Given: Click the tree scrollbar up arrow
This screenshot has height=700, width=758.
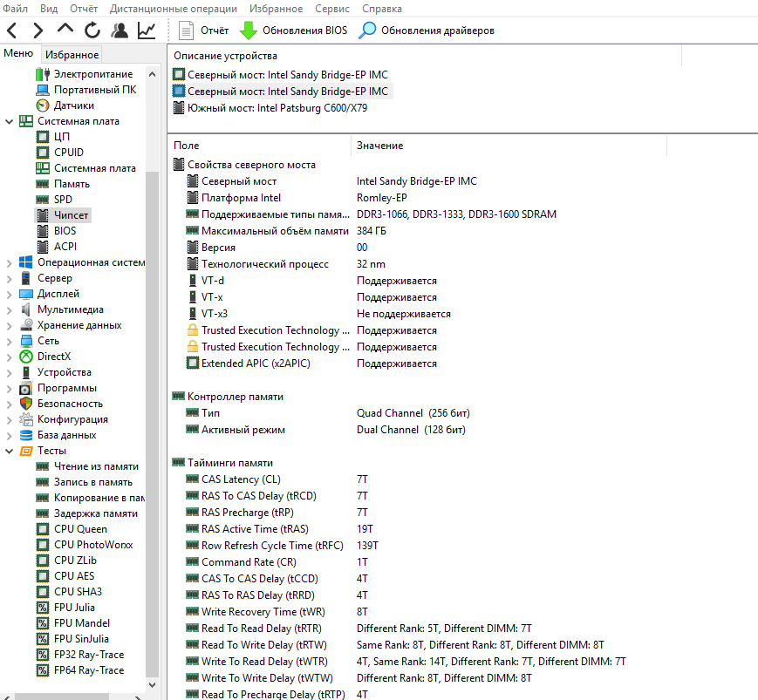Looking at the screenshot, I should coord(153,74).
